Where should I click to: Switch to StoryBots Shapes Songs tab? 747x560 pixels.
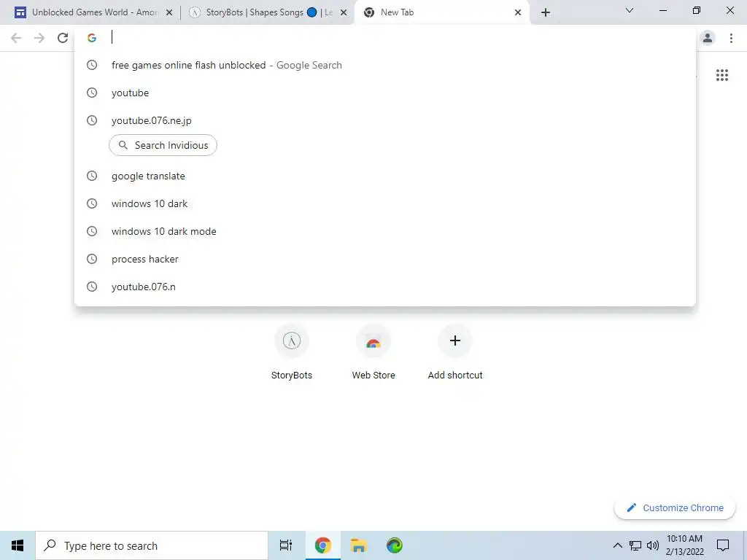(x=268, y=12)
